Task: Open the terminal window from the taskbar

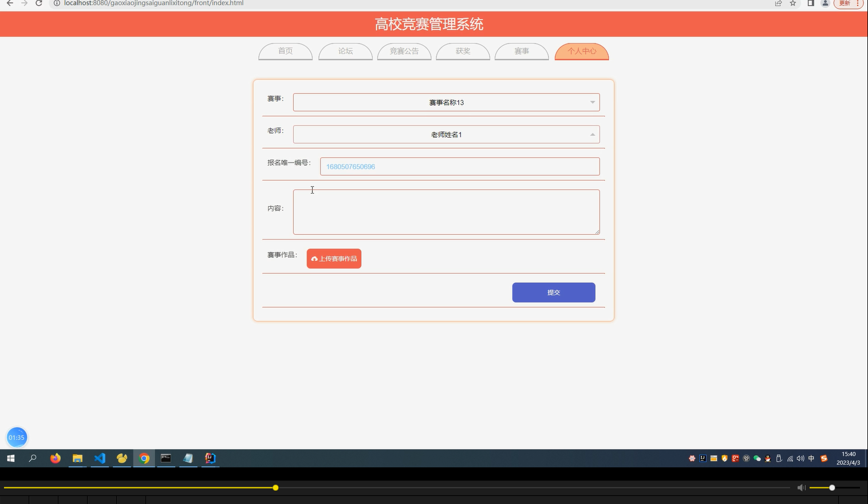Action: 165,458
